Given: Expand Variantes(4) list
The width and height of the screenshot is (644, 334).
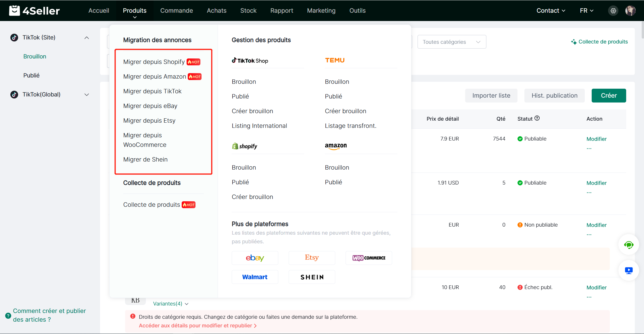Looking at the screenshot, I should pos(171,304).
